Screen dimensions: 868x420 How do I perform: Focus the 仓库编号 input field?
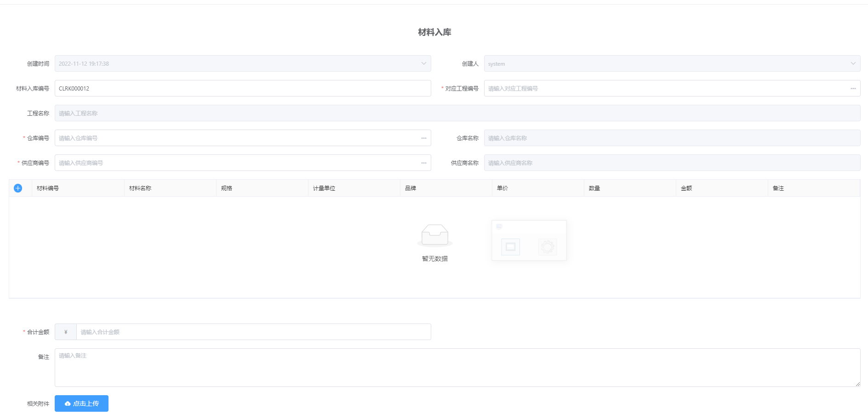click(x=243, y=138)
